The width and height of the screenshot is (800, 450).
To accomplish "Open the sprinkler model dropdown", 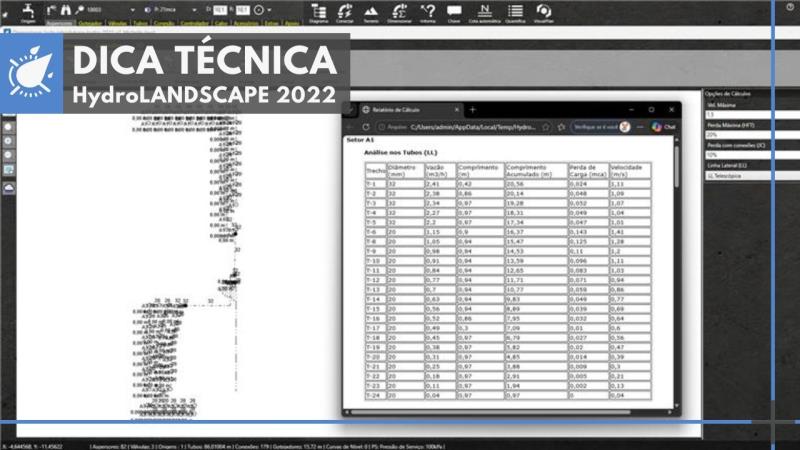I will click(133, 10).
